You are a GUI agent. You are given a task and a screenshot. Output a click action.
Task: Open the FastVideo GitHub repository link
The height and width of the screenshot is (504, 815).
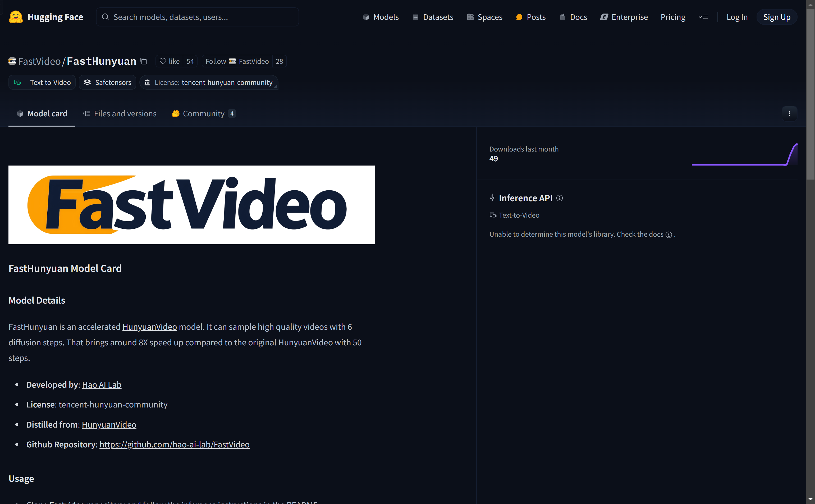(174, 444)
